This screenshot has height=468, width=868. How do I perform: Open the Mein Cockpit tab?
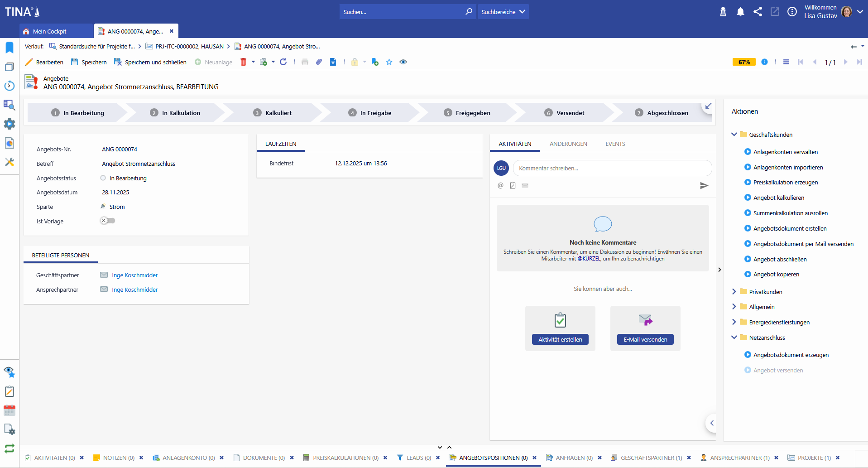pos(50,31)
